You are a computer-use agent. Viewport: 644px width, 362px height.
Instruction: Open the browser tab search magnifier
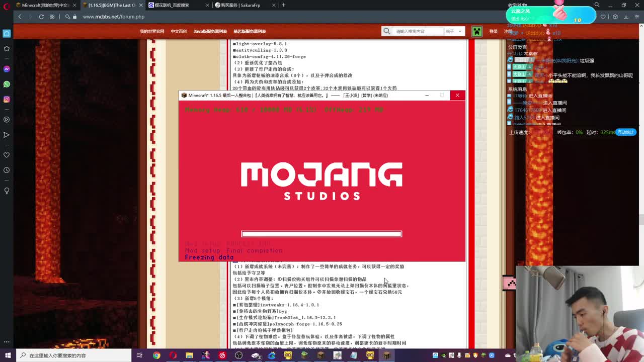tap(597, 5)
